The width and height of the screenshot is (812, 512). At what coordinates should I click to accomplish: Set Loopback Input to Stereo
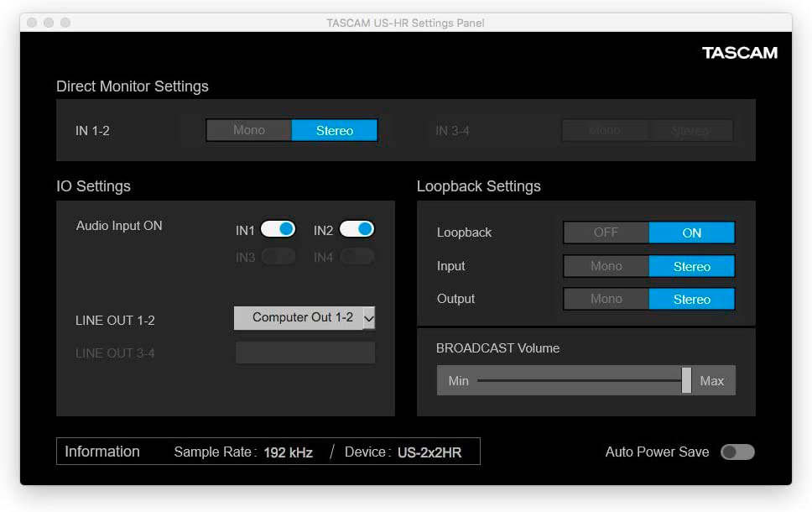(691, 266)
